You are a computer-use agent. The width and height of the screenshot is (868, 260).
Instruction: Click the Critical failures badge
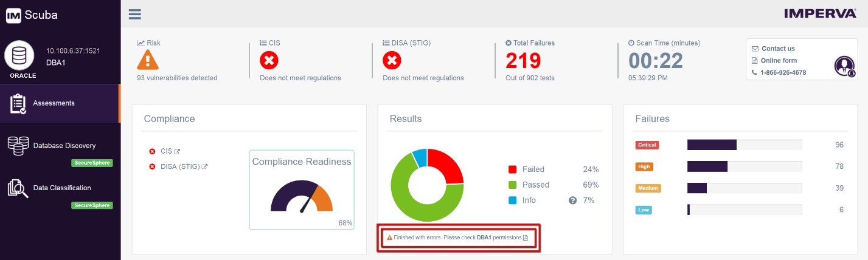(x=647, y=145)
